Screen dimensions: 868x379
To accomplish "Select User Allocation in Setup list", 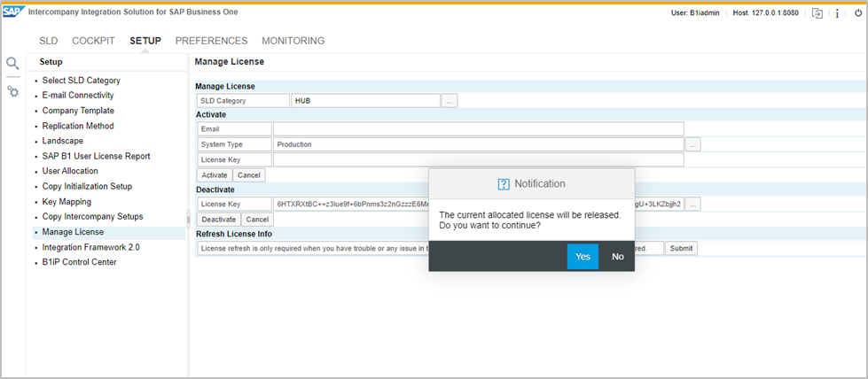I will coord(70,171).
